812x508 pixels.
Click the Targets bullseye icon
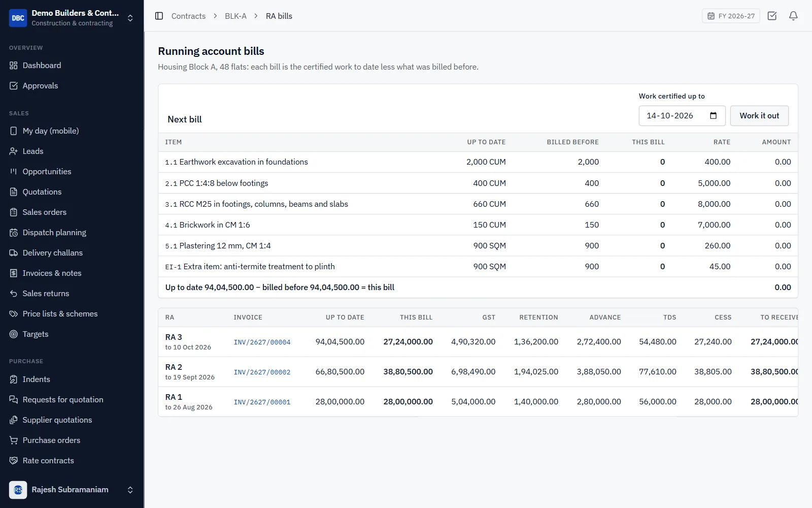(x=14, y=334)
